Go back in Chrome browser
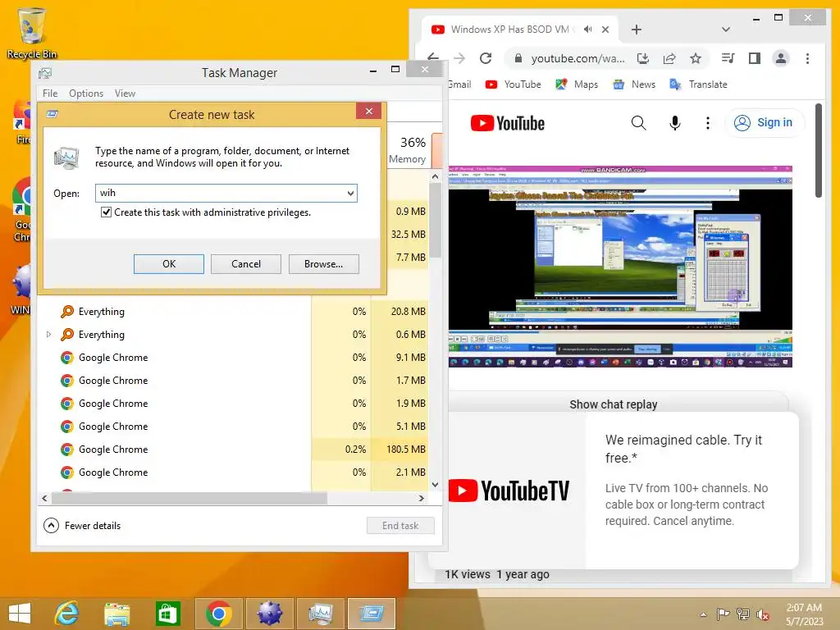 pos(433,58)
